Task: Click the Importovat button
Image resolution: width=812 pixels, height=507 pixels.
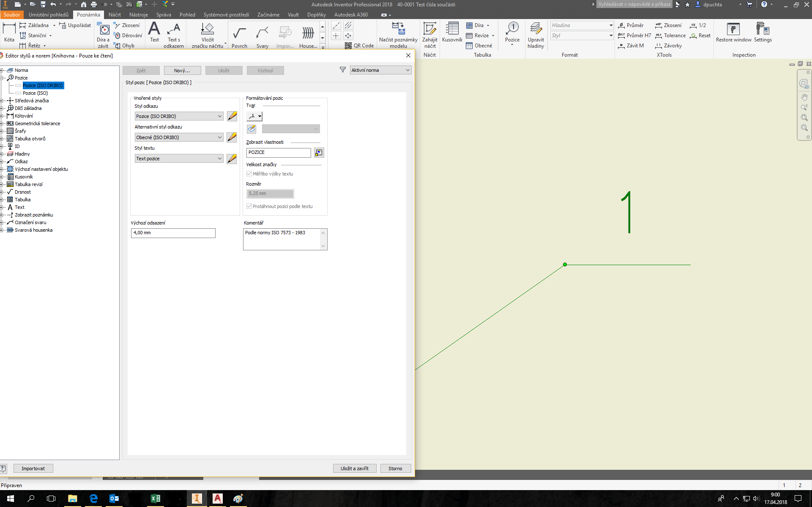Action: 33,469
